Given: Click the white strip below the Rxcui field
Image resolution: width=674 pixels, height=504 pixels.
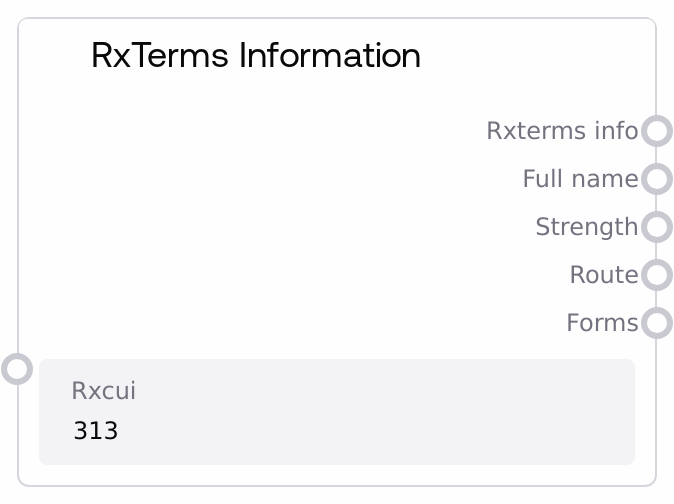Looking at the screenshot, I should coord(336,475).
